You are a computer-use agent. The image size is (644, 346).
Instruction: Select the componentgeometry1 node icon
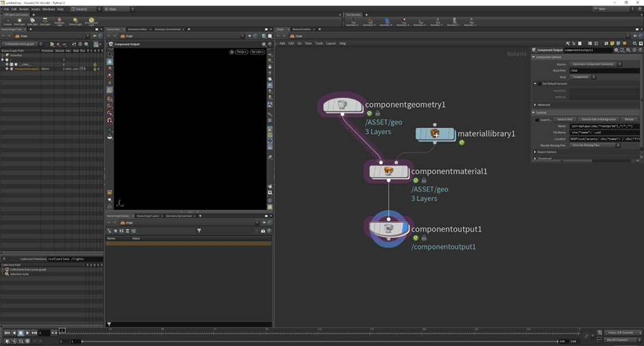pyautogui.click(x=342, y=105)
